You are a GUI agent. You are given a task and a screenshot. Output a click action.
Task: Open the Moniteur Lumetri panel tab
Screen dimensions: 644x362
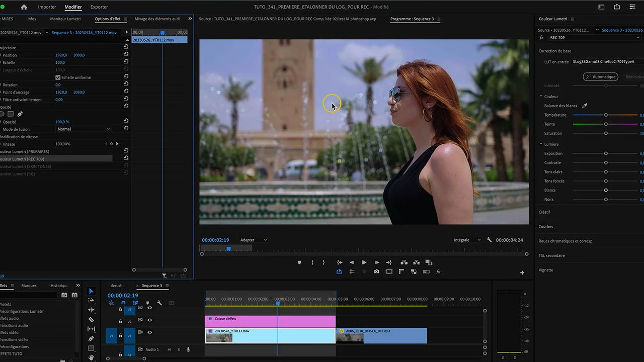point(65,19)
